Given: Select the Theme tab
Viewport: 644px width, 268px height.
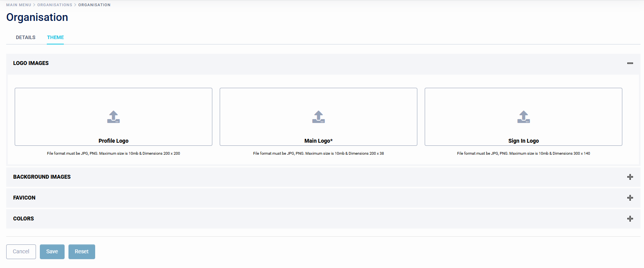Looking at the screenshot, I should coord(55,38).
